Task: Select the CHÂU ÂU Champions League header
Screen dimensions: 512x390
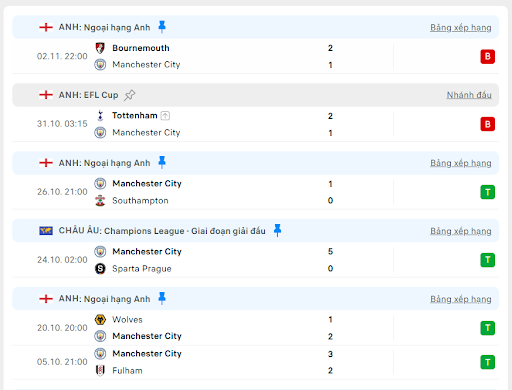Action: (x=256, y=231)
